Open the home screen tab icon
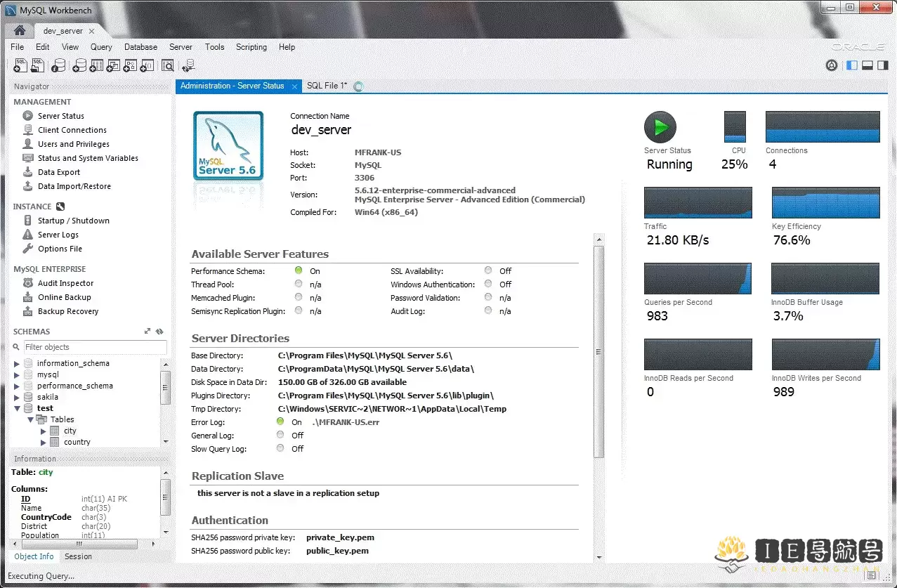 (x=20, y=30)
